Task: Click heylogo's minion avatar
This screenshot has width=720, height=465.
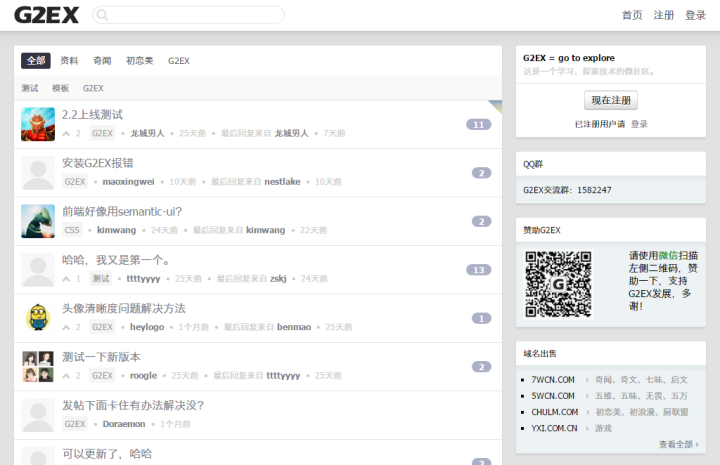Action: coord(38,318)
